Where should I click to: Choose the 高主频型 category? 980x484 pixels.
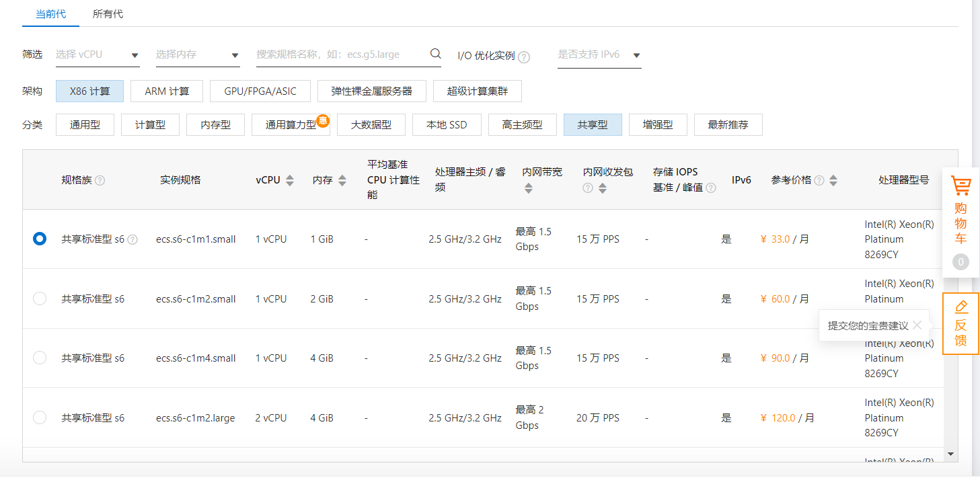522,124
